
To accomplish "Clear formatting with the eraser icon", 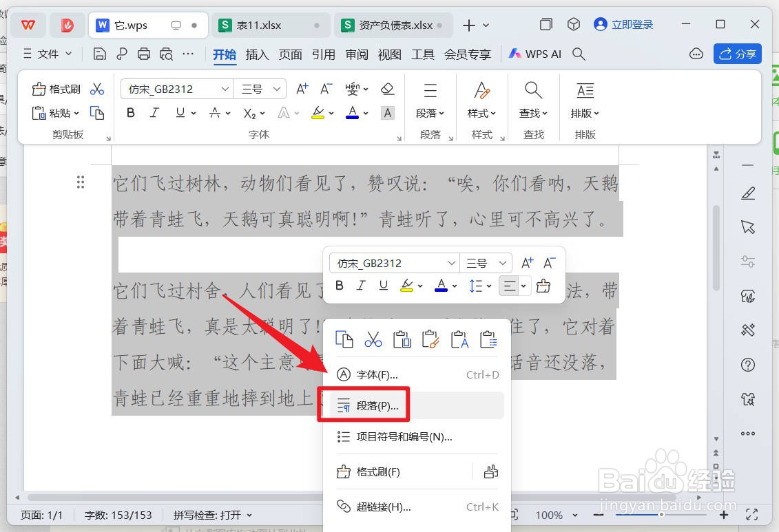I will [387, 88].
